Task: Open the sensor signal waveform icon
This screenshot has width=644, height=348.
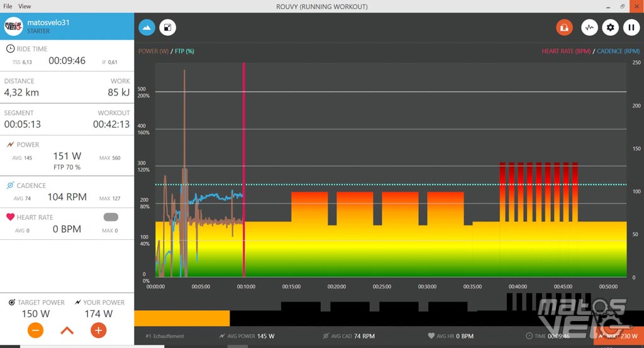Action: pos(589,28)
